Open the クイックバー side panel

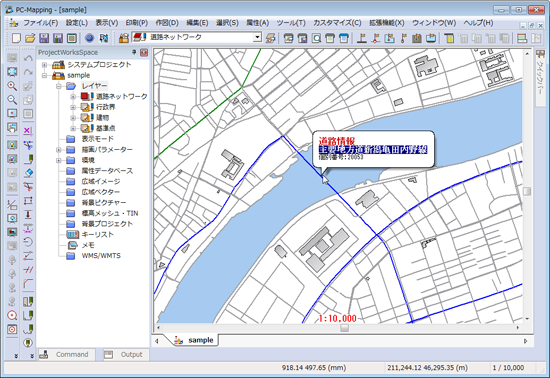(x=540, y=77)
